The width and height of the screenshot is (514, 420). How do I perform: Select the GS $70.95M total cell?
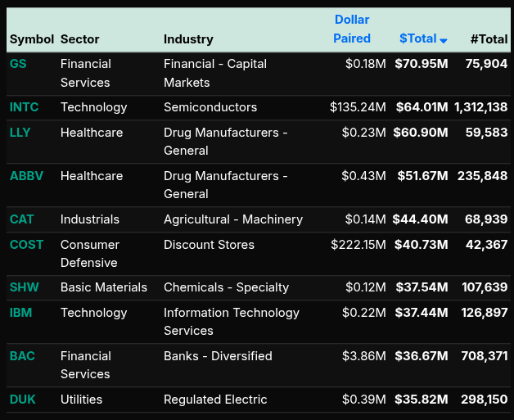tap(422, 64)
